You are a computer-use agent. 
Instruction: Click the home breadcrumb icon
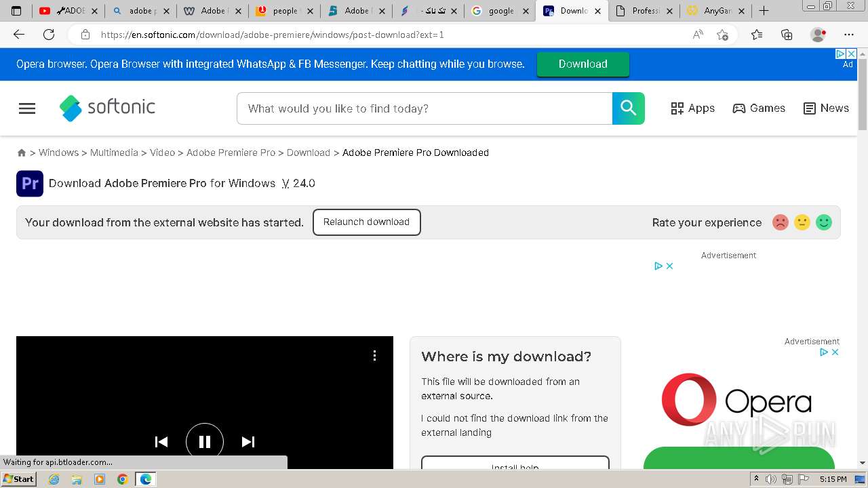(22, 153)
